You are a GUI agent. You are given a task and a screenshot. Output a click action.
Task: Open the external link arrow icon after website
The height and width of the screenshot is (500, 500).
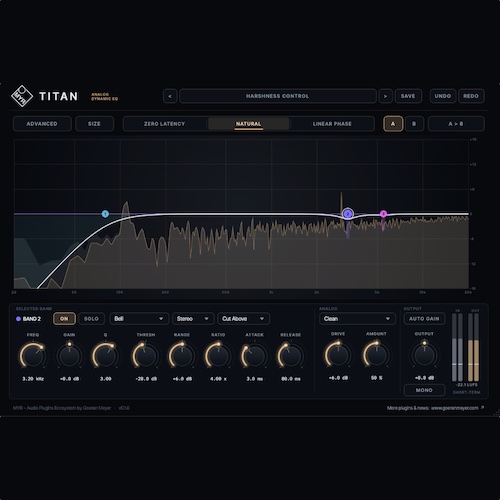click(482, 407)
